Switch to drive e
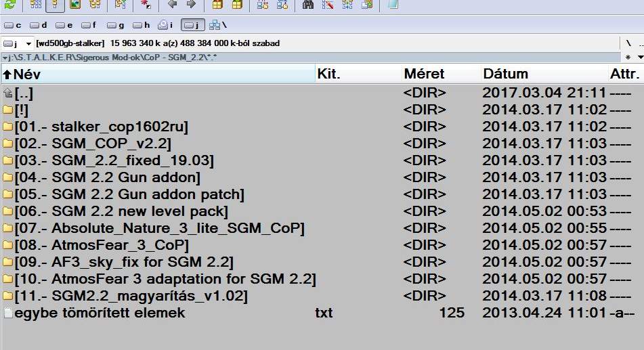644x350 pixels. [x=64, y=26]
